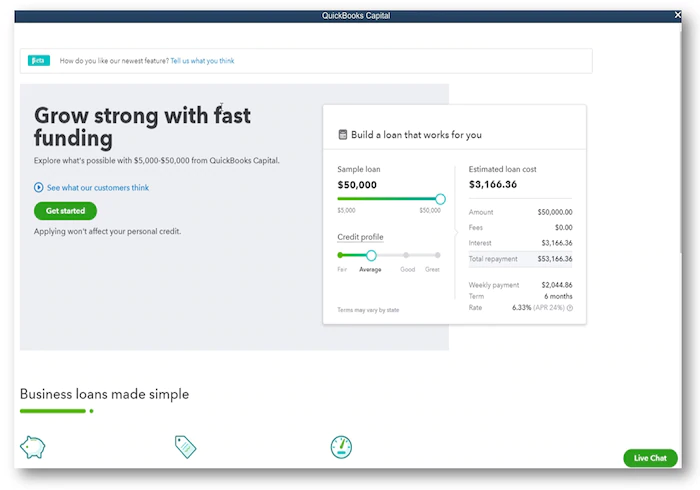Click the 6.33% rate value
Viewport: 700px width, 490px height.
click(x=521, y=307)
